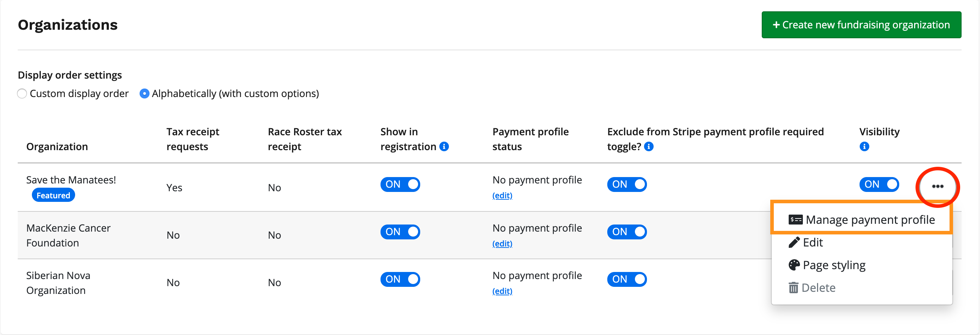Select Manage payment profile from the menu

click(x=862, y=220)
